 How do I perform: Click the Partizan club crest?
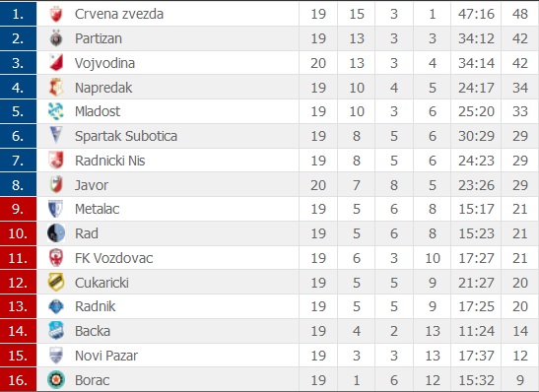click(x=56, y=38)
